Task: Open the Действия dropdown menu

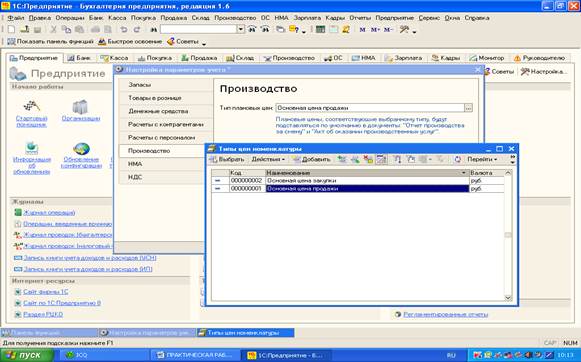Action: coord(268,159)
